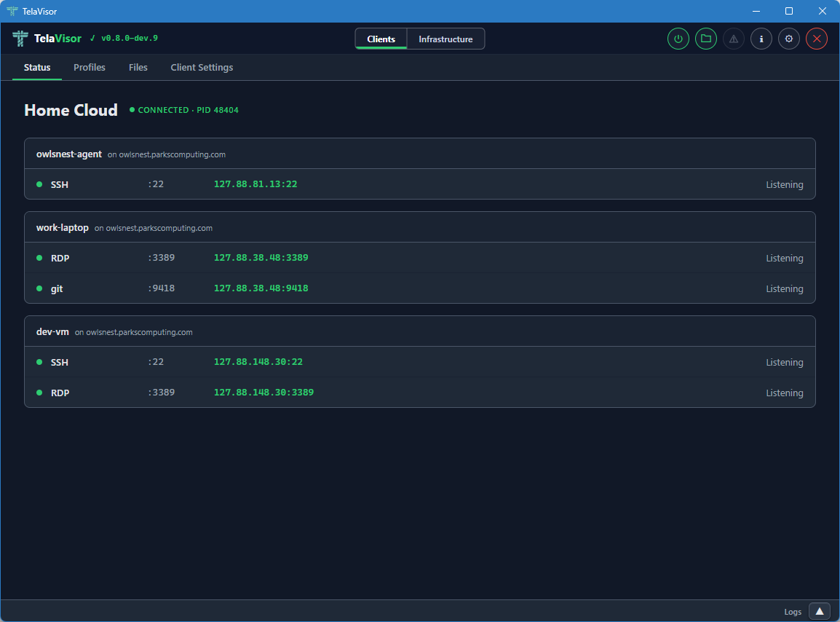The image size is (840, 622).
Task: Collapse the owlsnest-agent card header
Action: click(x=420, y=154)
